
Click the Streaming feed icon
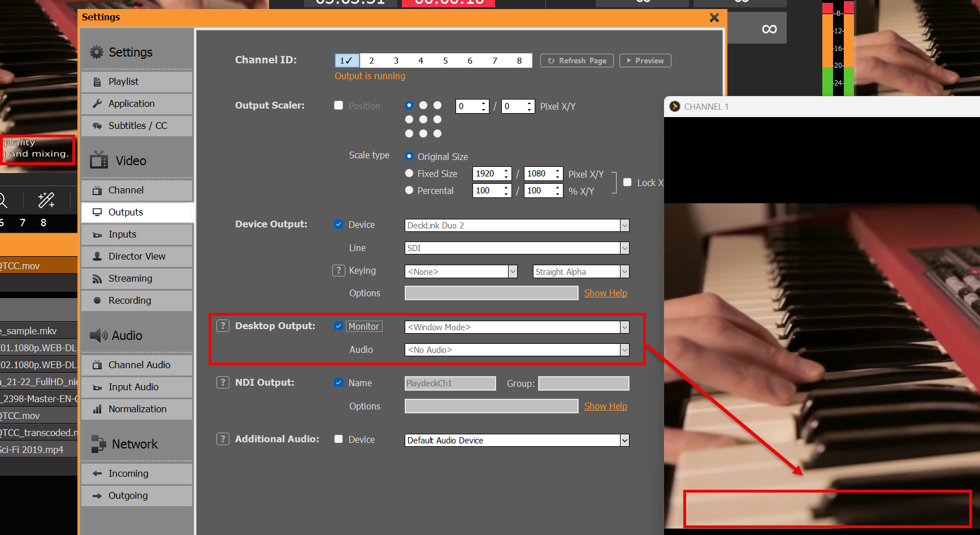click(x=97, y=278)
